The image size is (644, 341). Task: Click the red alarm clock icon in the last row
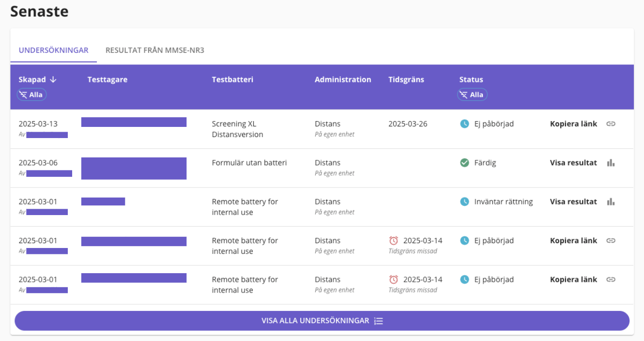(x=394, y=279)
